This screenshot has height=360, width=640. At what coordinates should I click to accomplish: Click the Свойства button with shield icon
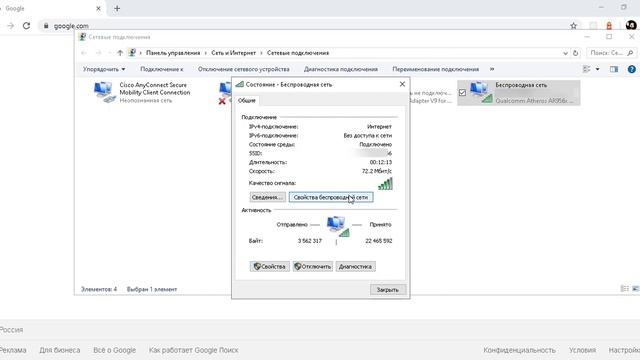(x=269, y=267)
